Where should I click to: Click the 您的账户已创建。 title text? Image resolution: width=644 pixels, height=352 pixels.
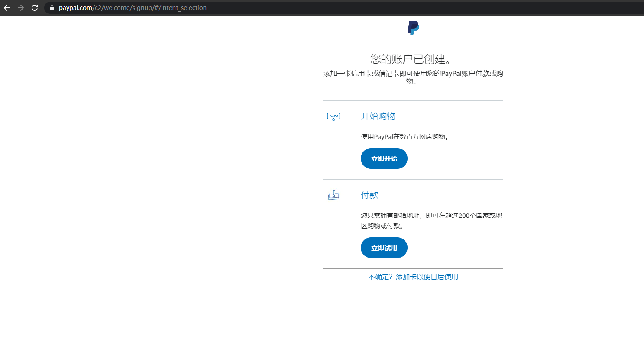pos(411,59)
